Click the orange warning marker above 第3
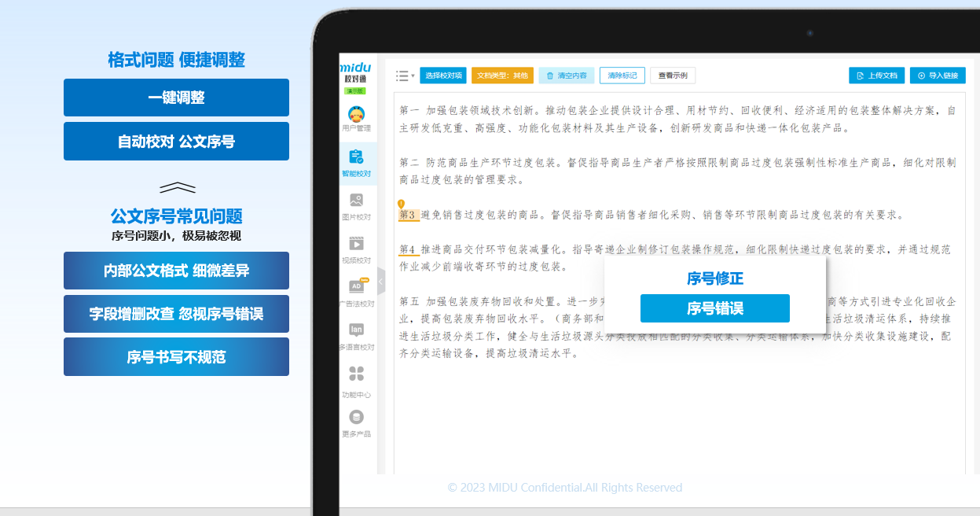The height and width of the screenshot is (516, 980). click(x=401, y=204)
